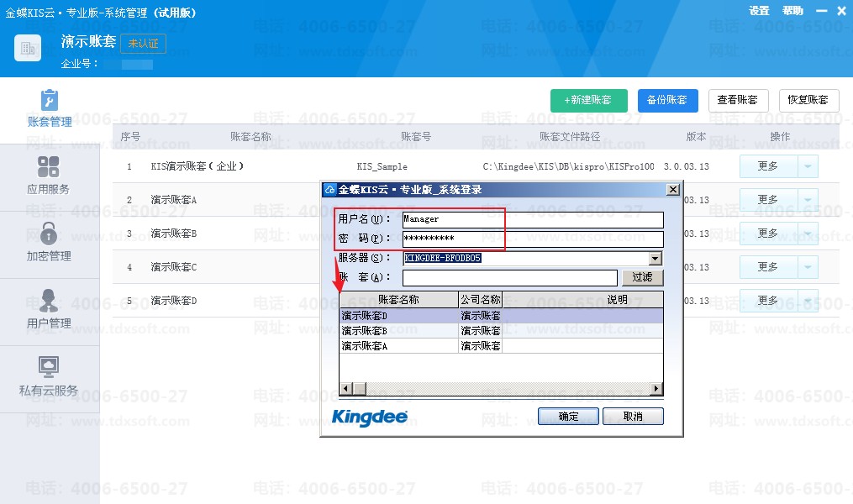The image size is (853, 504).
Task: Click 更多 for KIS演示账套(企业) row
Action: tap(768, 166)
